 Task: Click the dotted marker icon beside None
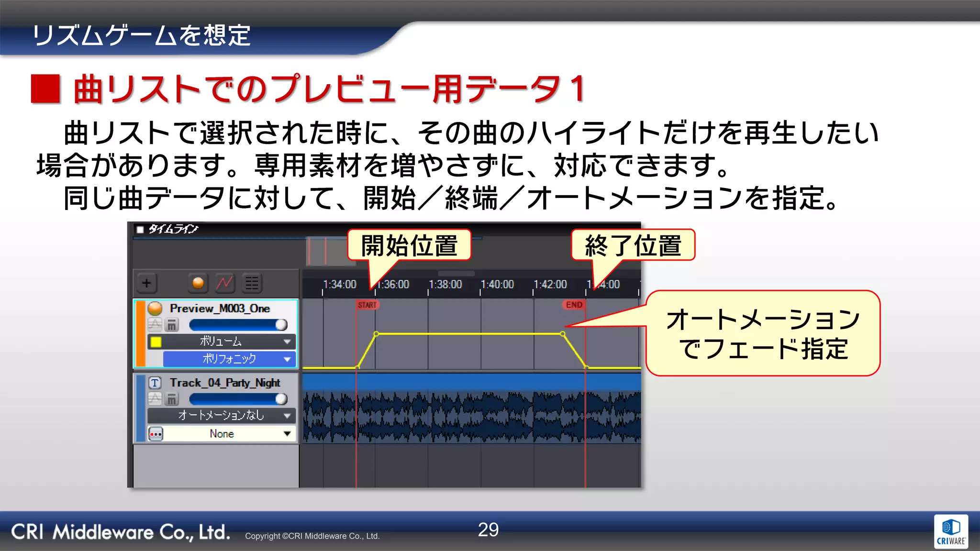(x=156, y=434)
